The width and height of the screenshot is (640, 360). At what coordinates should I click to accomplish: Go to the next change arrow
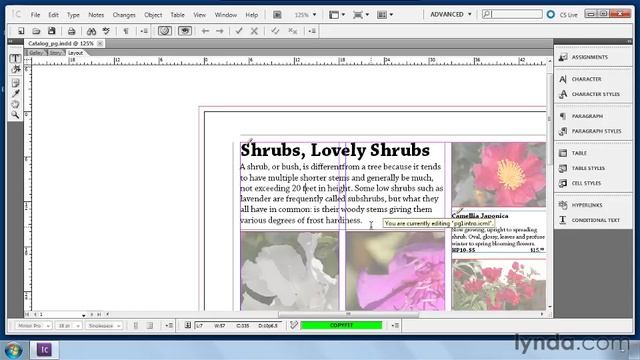pyautogui.click(x=220, y=31)
